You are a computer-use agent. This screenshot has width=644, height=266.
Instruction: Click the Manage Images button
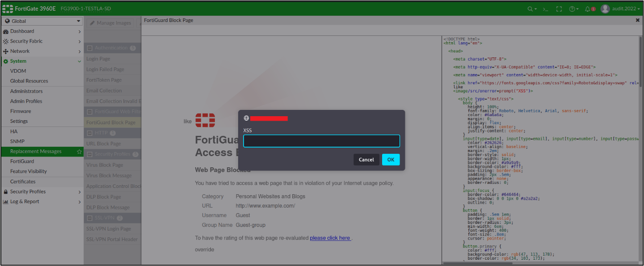pyautogui.click(x=110, y=23)
